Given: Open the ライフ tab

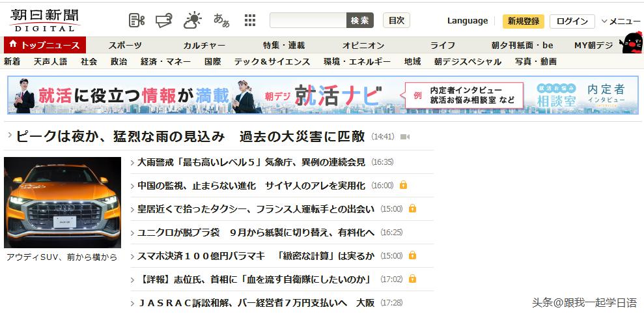Looking at the screenshot, I should (x=442, y=45).
